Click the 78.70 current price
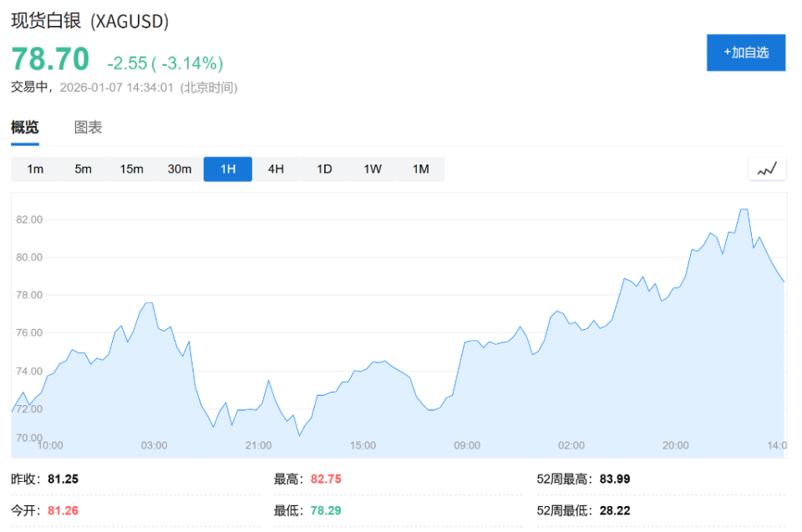802x532 pixels. (x=50, y=59)
